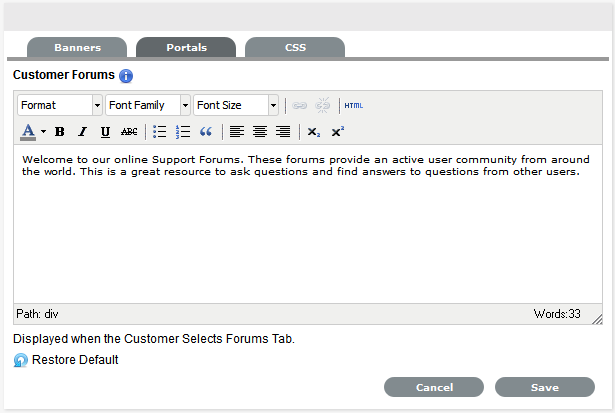Switch to the CSS tab

[x=295, y=47]
